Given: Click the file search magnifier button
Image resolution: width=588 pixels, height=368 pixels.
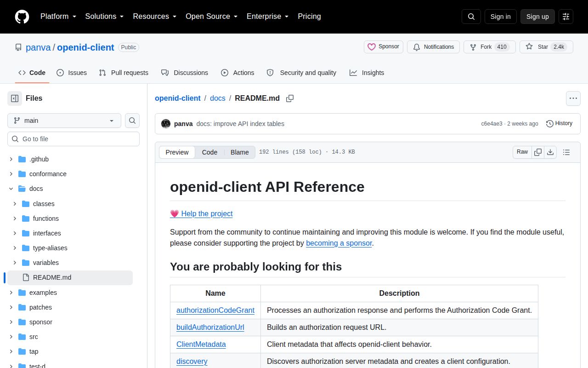Looking at the screenshot, I should (132, 121).
